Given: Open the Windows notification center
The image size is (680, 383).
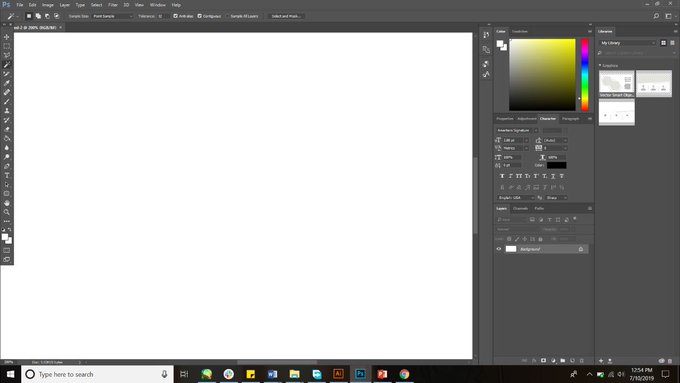Looking at the screenshot, I should [x=666, y=374].
